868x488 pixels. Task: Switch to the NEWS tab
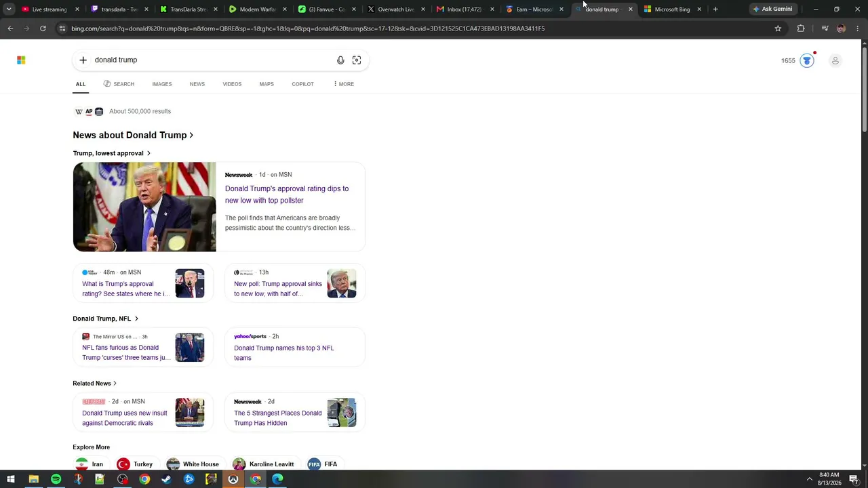pyautogui.click(x=197, y=84)
